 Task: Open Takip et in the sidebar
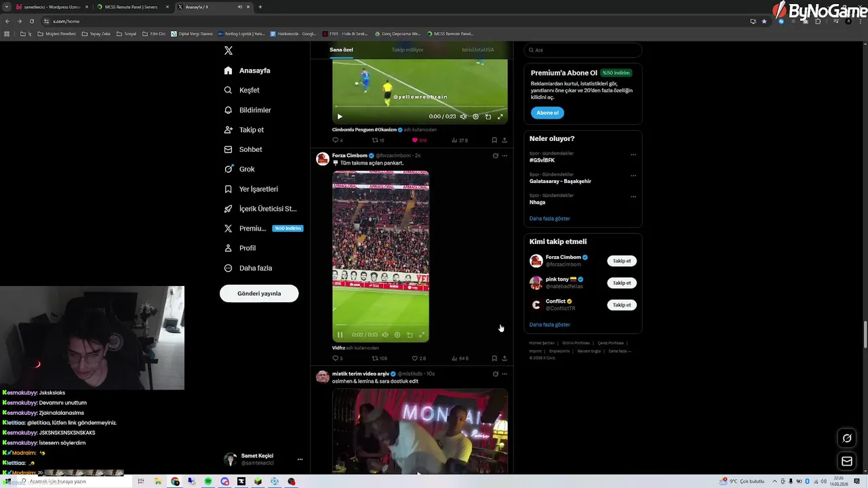243,129
